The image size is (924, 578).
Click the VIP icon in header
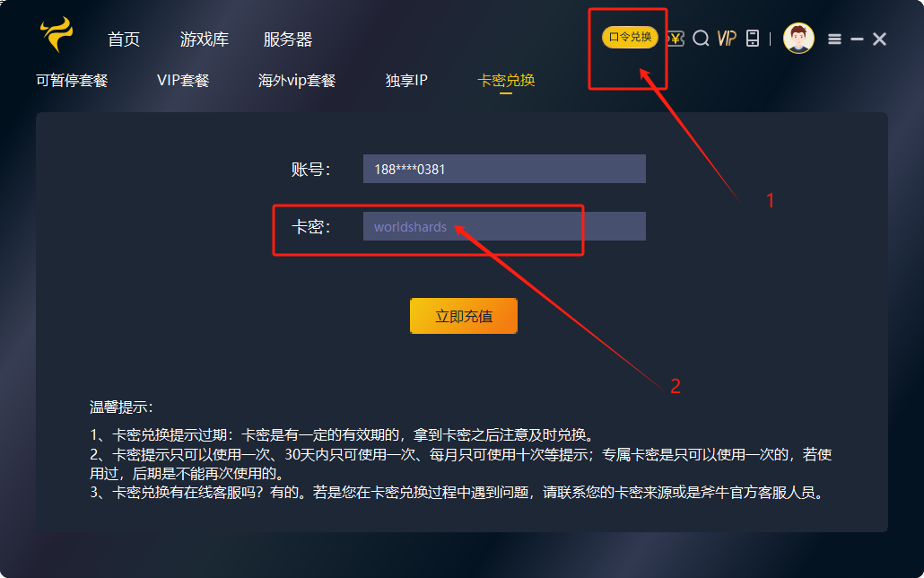pyautogui.click(x=728, y=39)
